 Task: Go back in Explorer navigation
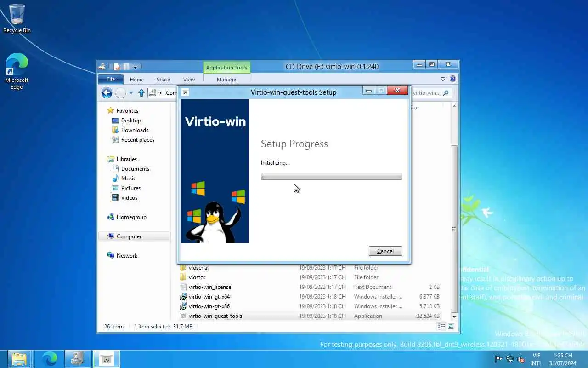[107, 93]
